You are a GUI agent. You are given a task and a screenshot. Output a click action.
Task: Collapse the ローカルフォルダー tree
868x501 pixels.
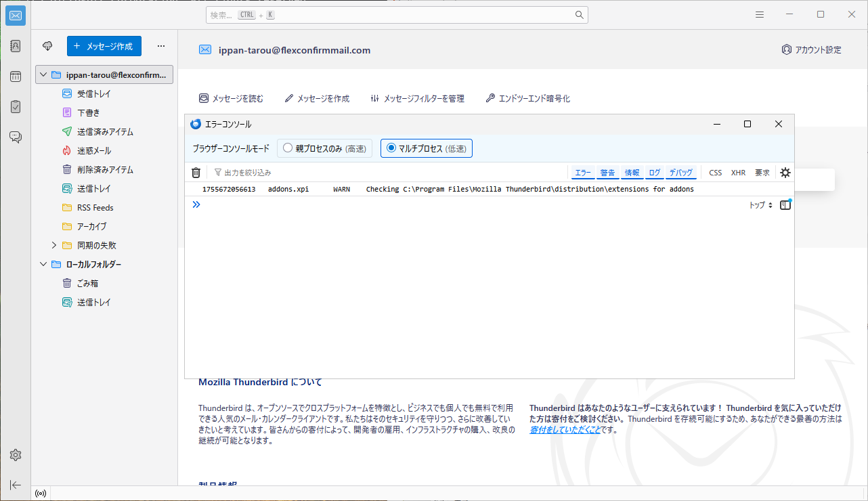[43, 264]
